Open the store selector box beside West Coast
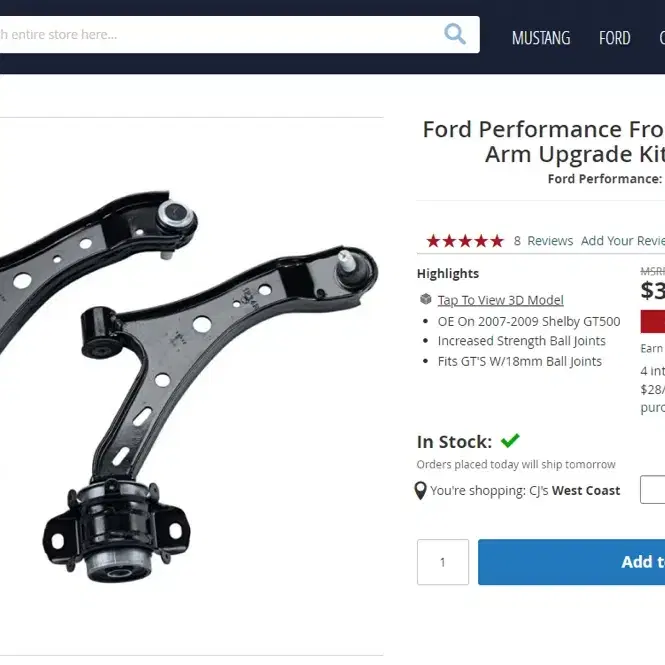Viewport: 665px width, 665px height. tap(652, 489)
